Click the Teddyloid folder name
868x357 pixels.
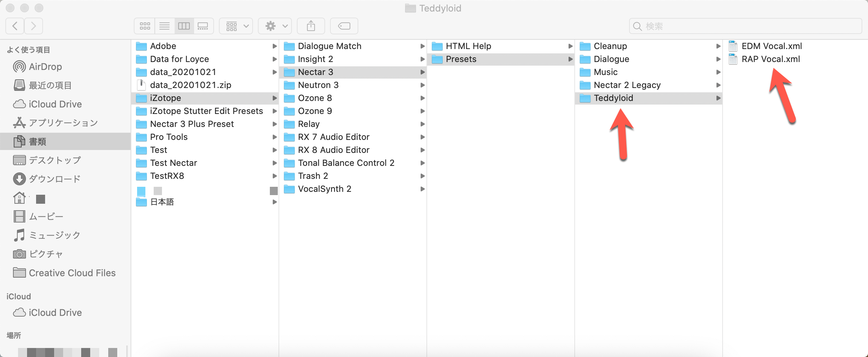pos(613,98)
